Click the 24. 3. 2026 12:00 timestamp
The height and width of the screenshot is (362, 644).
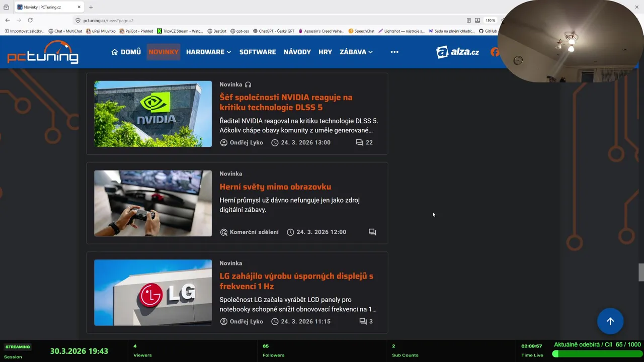(x=321, y=232)
